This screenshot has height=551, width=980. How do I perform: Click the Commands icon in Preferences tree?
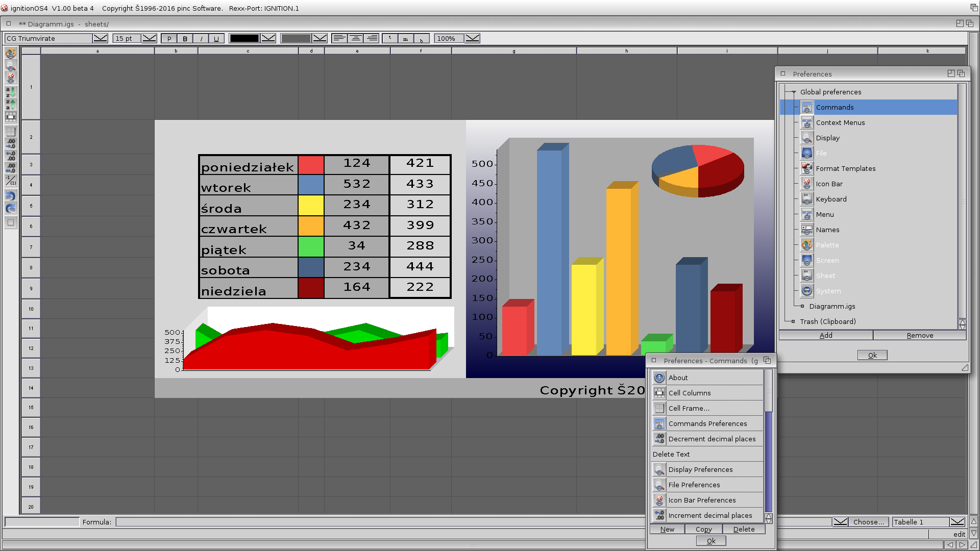[x=807, y=107]
